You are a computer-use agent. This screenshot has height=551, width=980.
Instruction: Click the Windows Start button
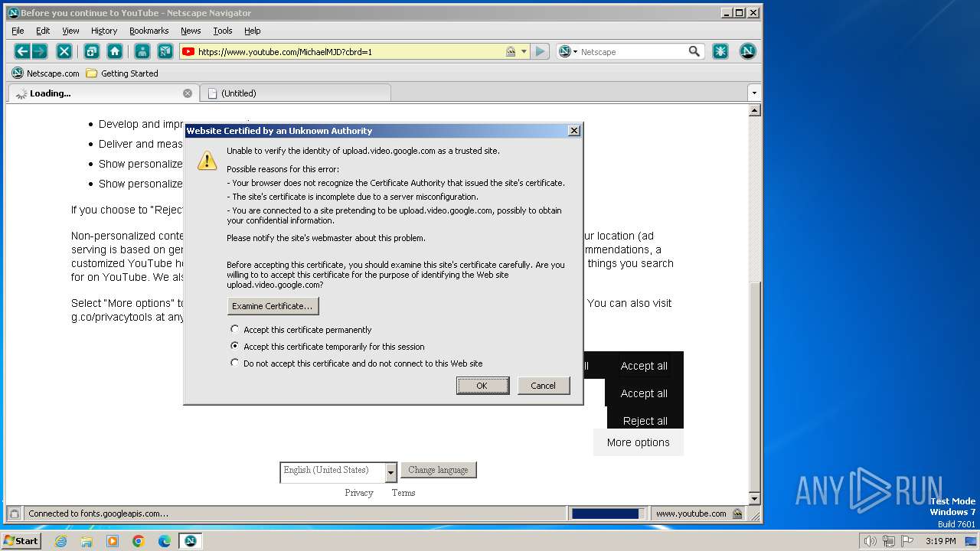click(21, 541)
